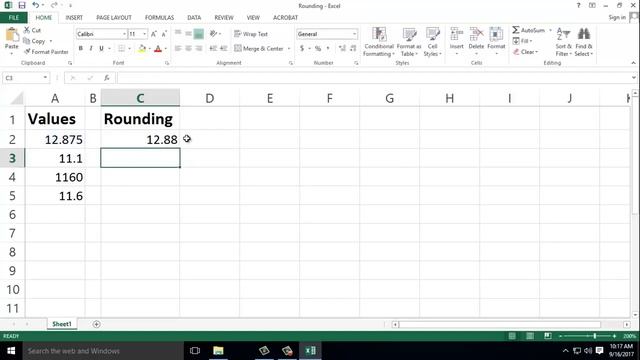Viewport: 640px width, 360px height.
Task: Switch to the INSERT tab
Action: (x=74, y=18)
